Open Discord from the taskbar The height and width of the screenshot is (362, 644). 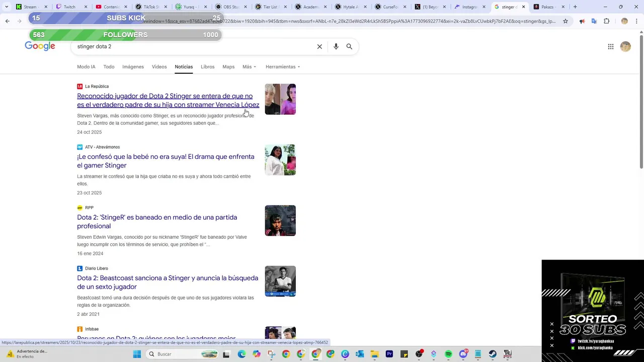[463, 354]
